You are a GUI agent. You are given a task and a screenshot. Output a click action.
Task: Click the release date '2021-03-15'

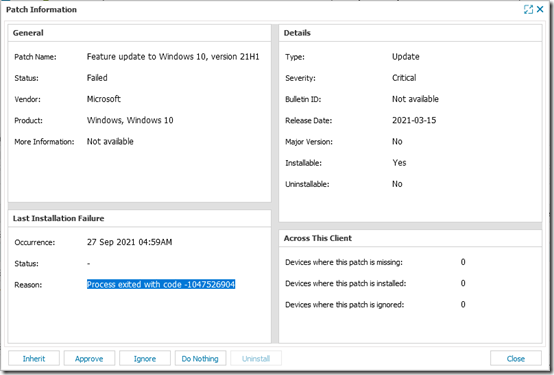pyautogui.click(x=414, y=120)
